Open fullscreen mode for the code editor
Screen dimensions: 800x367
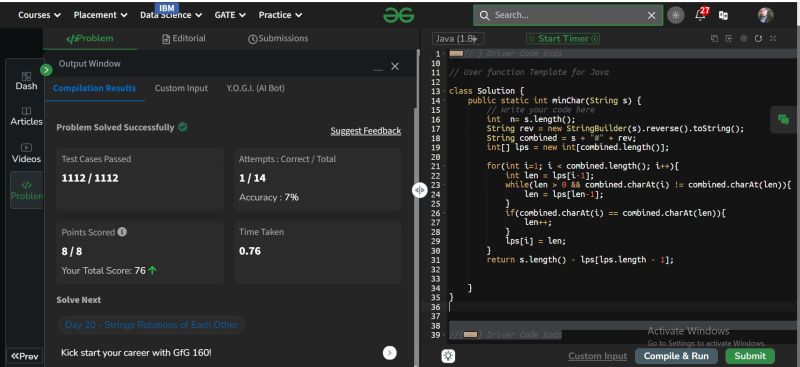coord(773,39)
